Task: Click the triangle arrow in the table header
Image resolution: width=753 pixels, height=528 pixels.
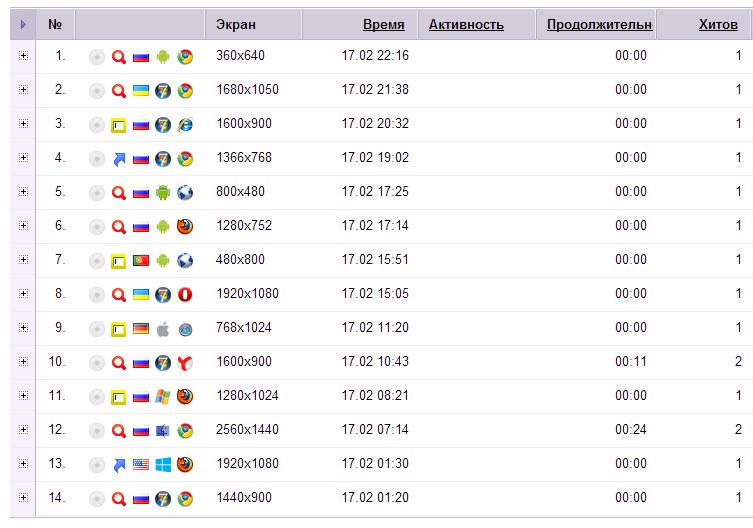Action: coord(23,24)
